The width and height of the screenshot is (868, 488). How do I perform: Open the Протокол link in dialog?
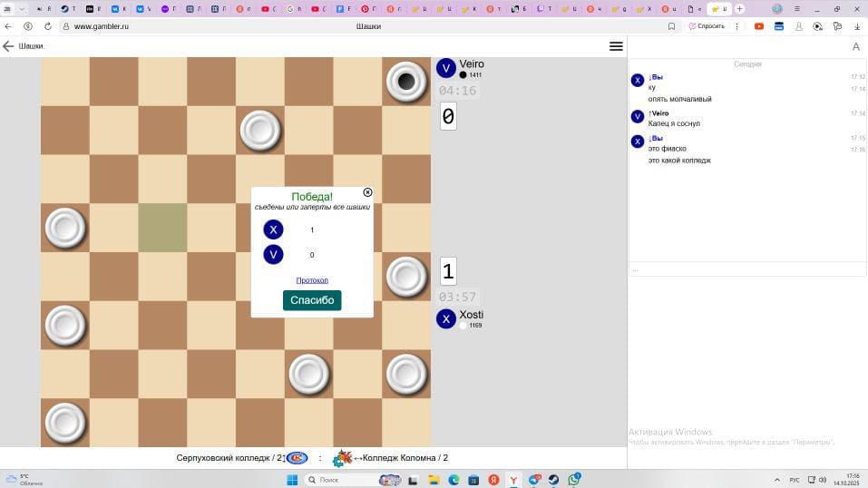(312, 280)
